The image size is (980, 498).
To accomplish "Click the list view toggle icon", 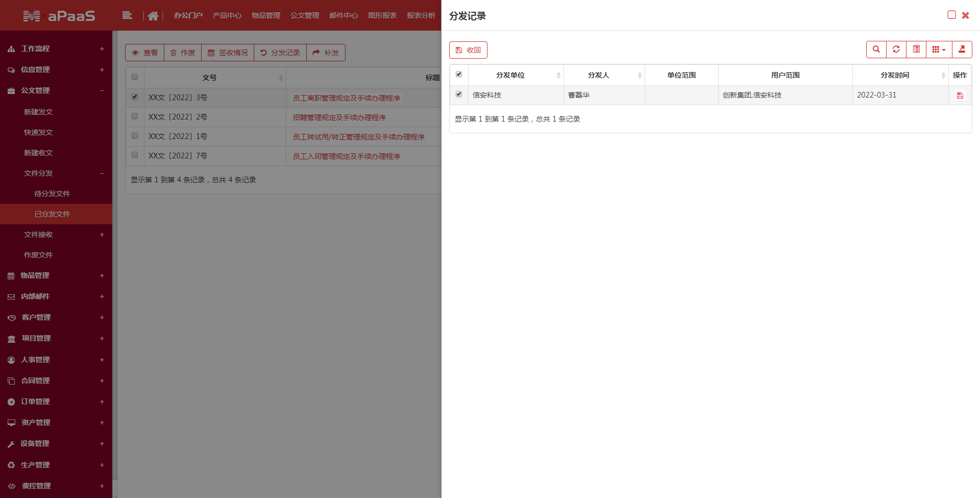I will (x=916, y=50).
